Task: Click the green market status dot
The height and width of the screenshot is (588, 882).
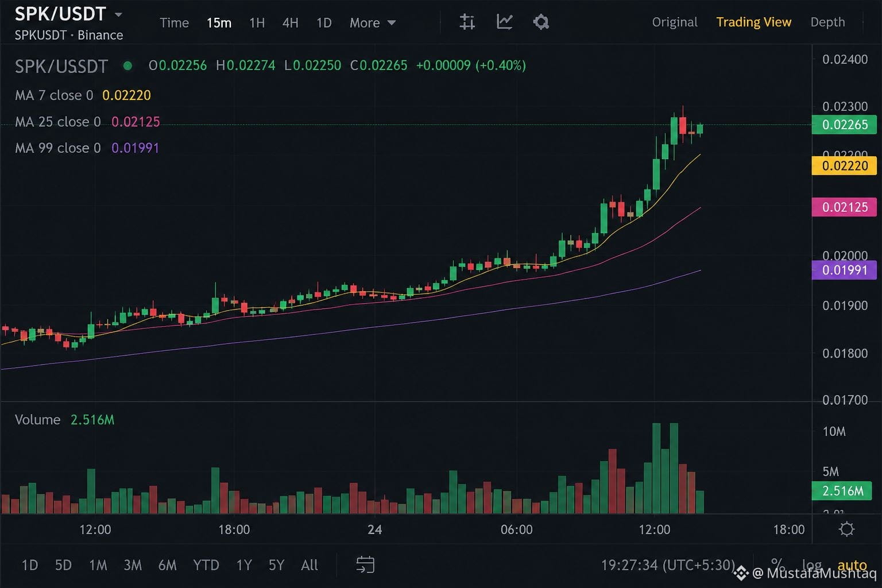Action: (127, 66)
